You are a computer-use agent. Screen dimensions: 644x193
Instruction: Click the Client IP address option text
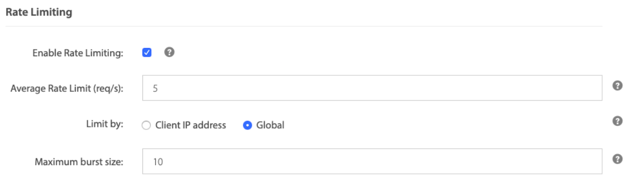coord(190,125)
